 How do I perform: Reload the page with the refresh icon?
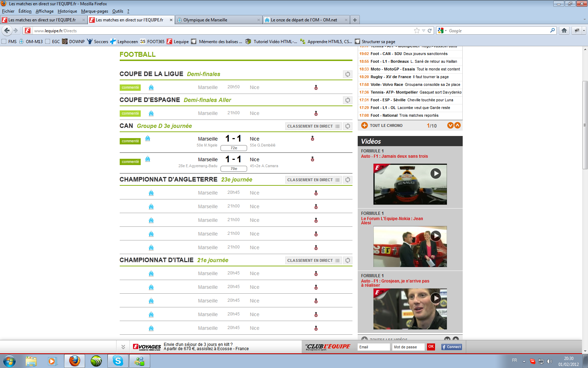[430, 30]
